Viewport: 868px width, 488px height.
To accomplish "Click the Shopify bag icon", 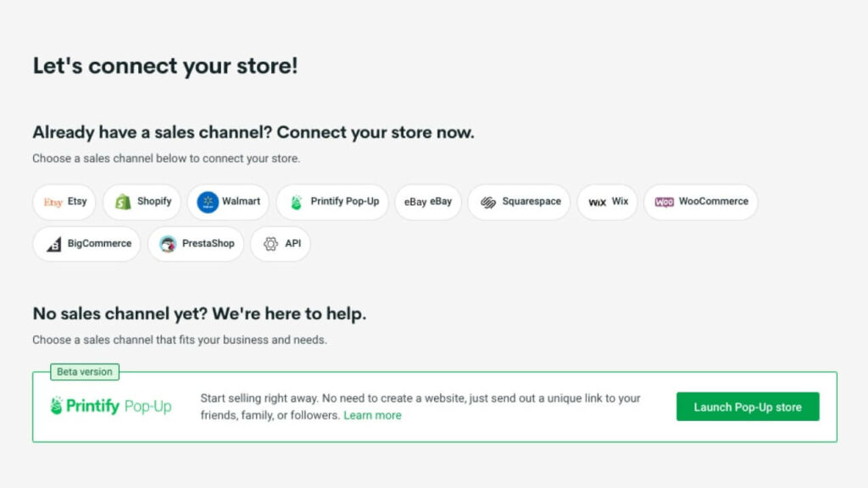I will [124, 202].
